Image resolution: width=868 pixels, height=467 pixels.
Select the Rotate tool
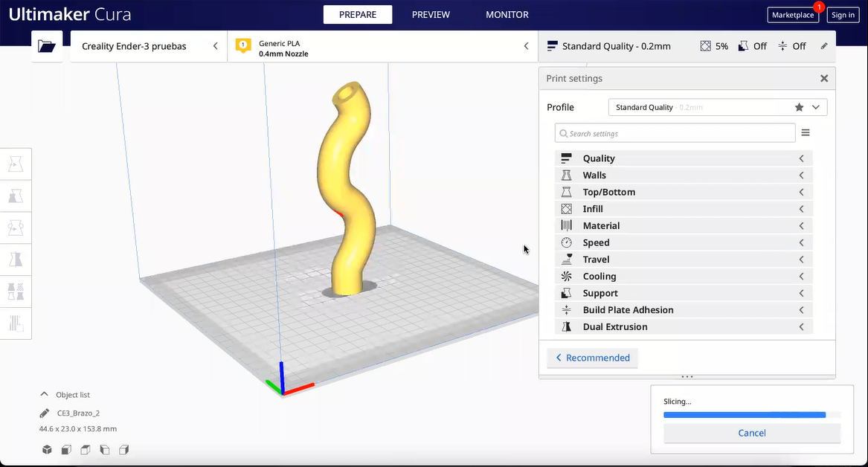pyautogui.click(x=16, y=228)
